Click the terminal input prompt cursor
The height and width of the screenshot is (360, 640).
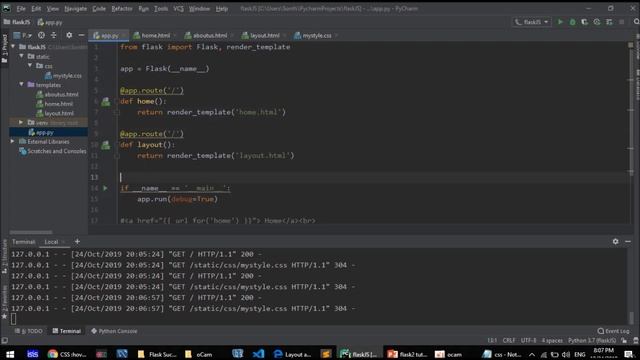click(x=13, y=318)
